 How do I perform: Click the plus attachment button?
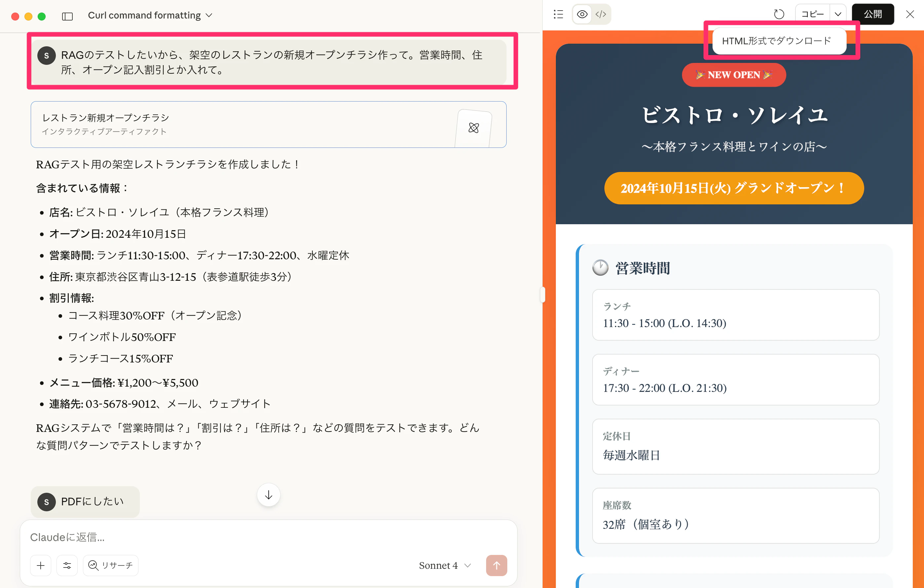click(41, 565)
